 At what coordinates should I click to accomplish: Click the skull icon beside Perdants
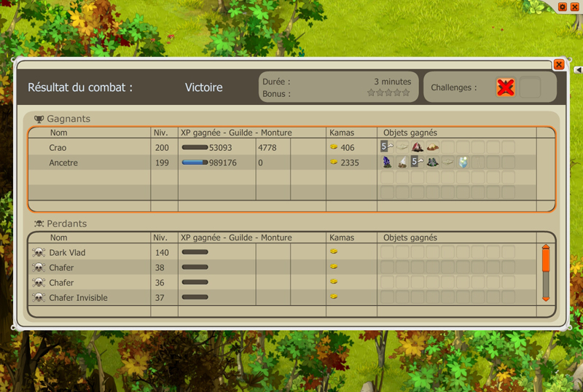click(39, 224)
